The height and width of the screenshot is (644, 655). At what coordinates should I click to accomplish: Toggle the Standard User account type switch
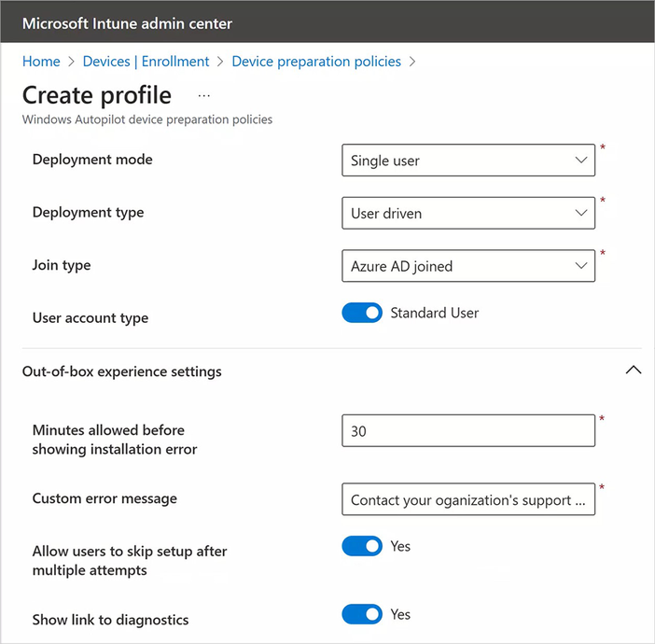pyautogui.click(x=362, y=313)
